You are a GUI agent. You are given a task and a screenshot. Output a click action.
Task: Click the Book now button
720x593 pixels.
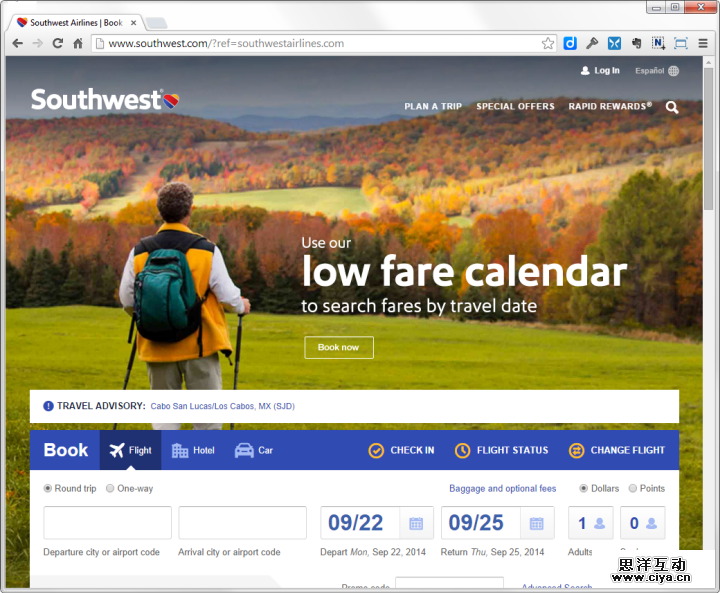[339, 348]
